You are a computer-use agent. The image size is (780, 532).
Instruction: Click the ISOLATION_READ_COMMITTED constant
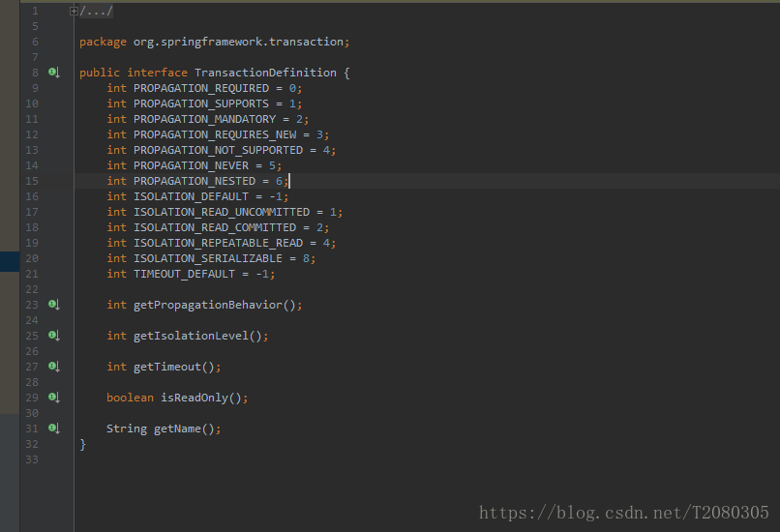click(215, 227)
